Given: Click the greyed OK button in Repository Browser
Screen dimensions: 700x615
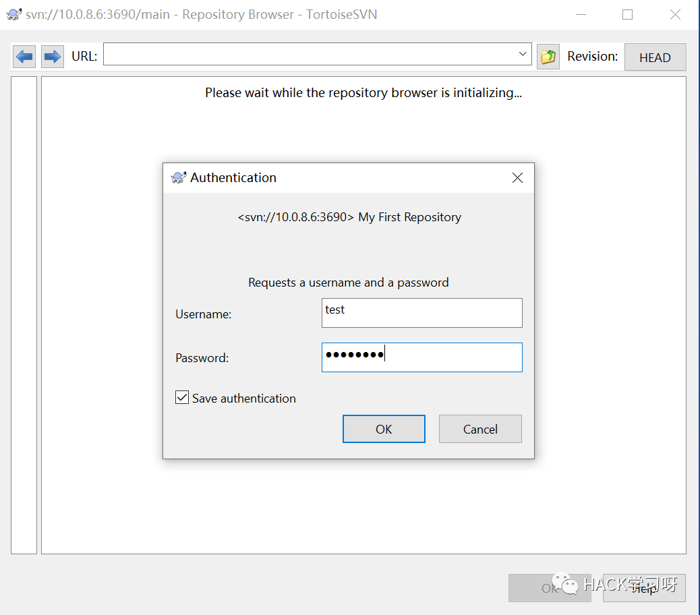Looking at the screenshot, I should pyautogui.click(x=550, y=588).
